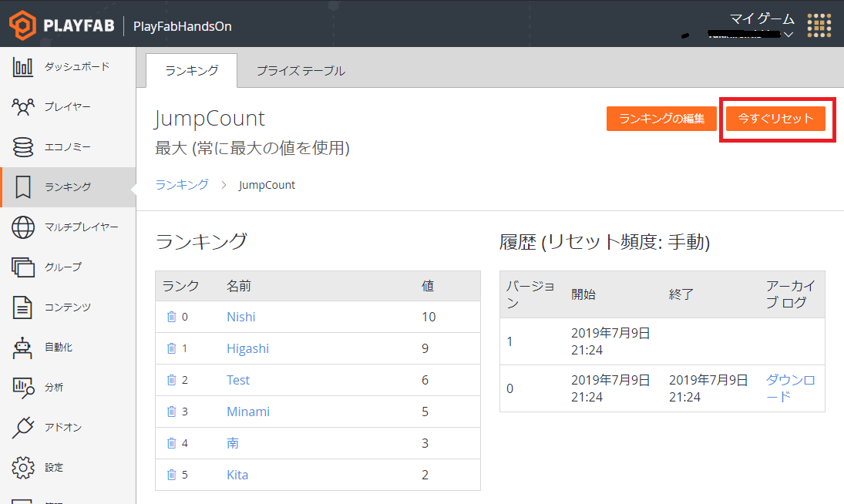Select the Multiplayer globe icon
This screenshot has width=844, height=504.
[x=23, y=227]
